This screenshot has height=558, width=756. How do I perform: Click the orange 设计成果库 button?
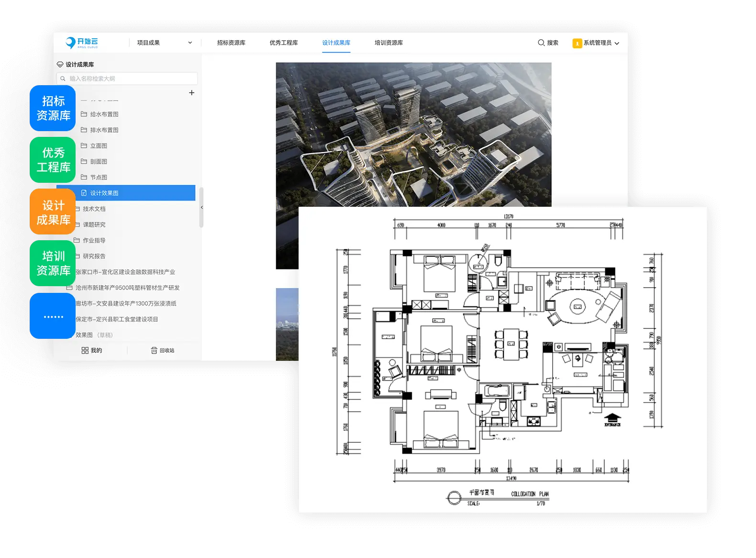click(53, 212)
